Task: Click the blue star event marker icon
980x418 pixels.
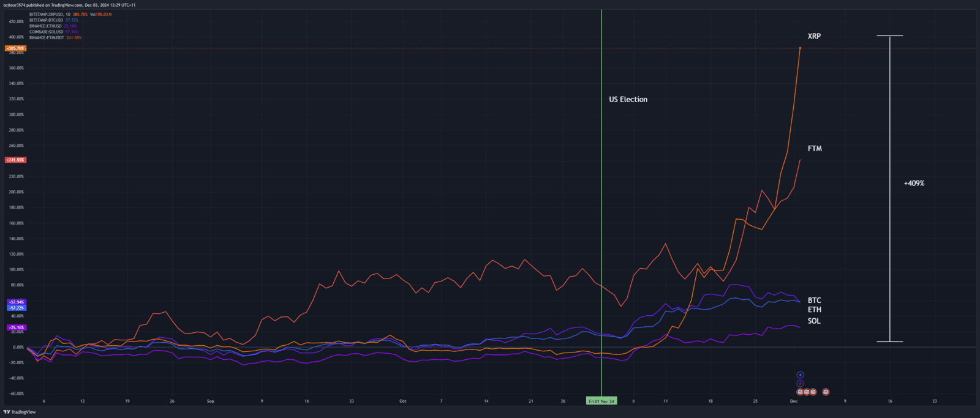Action: [800, 375]
